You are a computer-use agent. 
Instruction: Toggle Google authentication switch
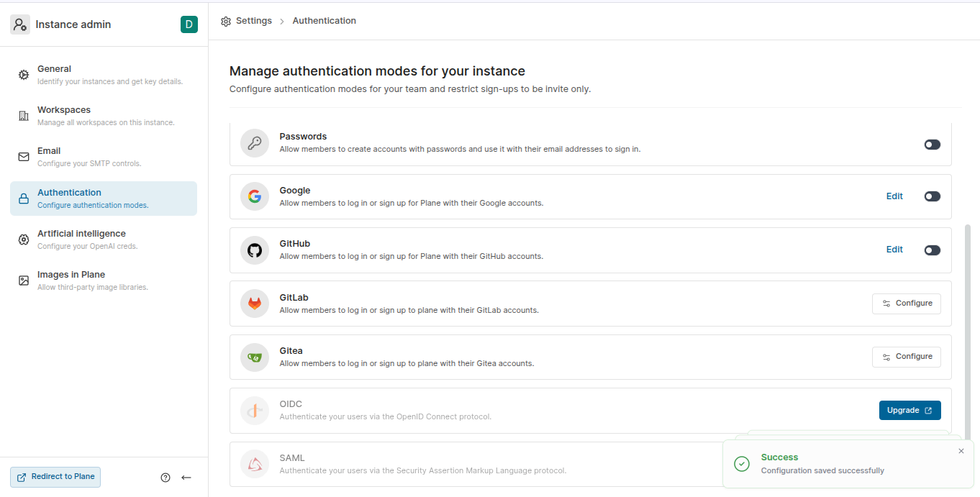[932, 196]
